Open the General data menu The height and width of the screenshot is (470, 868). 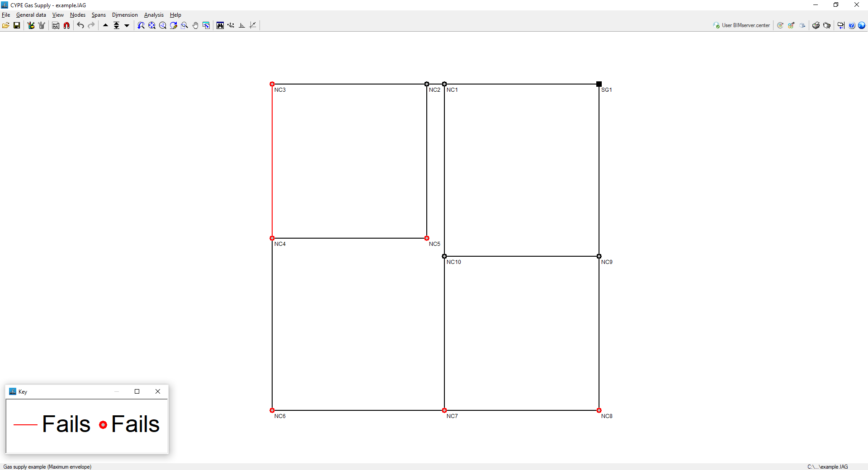[31, 15]
